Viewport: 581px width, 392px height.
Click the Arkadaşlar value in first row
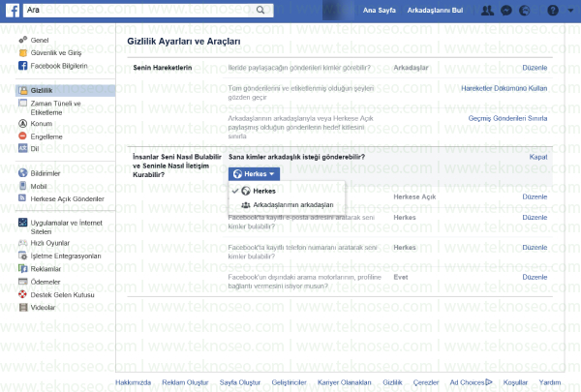pyautogui.click(x=411, y=68)
